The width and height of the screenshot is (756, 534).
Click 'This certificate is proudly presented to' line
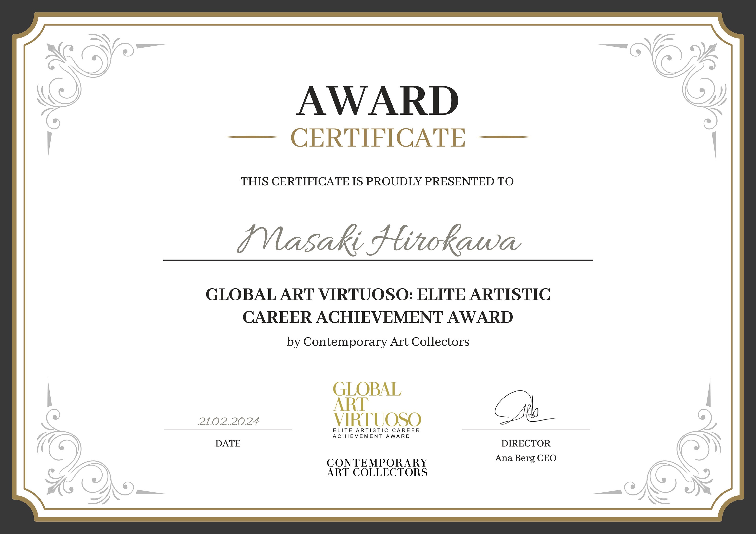tap(377, 181)
